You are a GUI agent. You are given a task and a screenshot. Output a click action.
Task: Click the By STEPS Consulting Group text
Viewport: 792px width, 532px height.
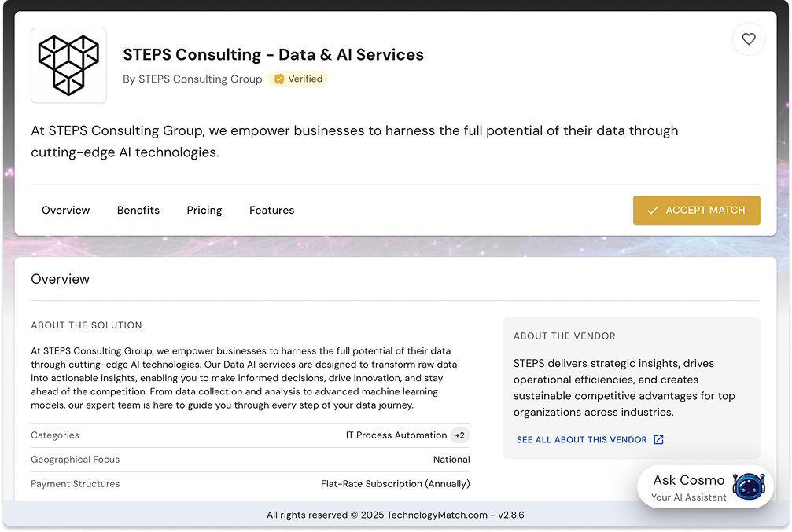pos(193,79)
